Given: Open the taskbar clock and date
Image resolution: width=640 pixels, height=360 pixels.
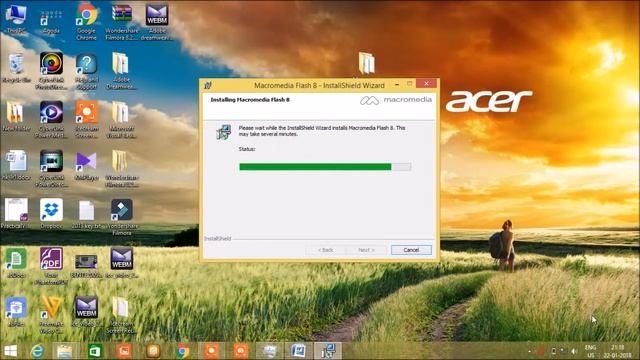Looking at the screenshot, I should pyautogui.click(x=618, y=351).
